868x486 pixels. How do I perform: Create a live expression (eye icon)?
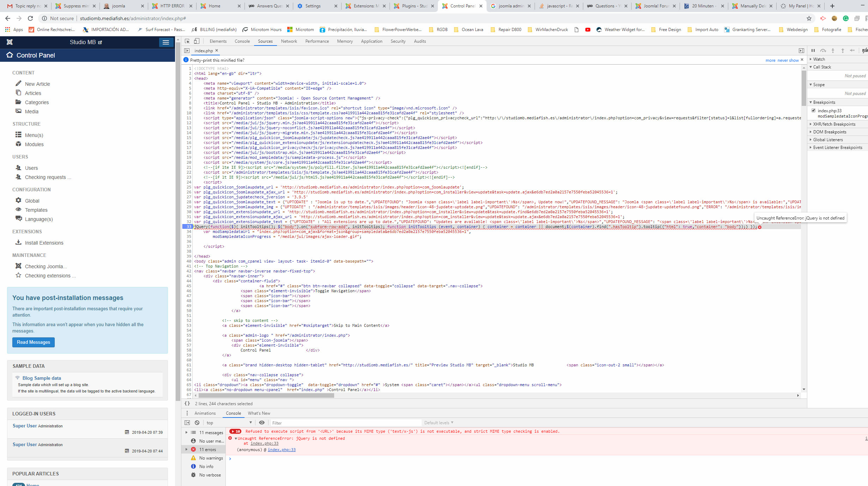261,422
